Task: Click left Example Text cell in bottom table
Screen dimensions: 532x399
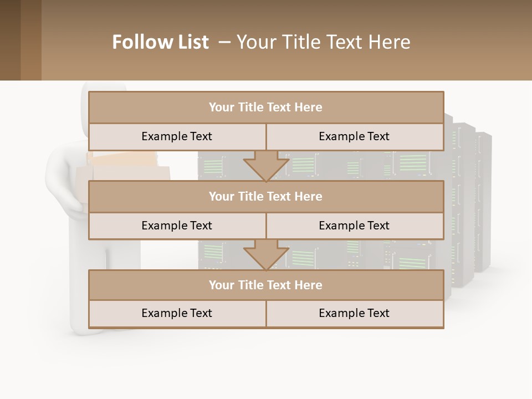Action: click(x=177, y=313)
